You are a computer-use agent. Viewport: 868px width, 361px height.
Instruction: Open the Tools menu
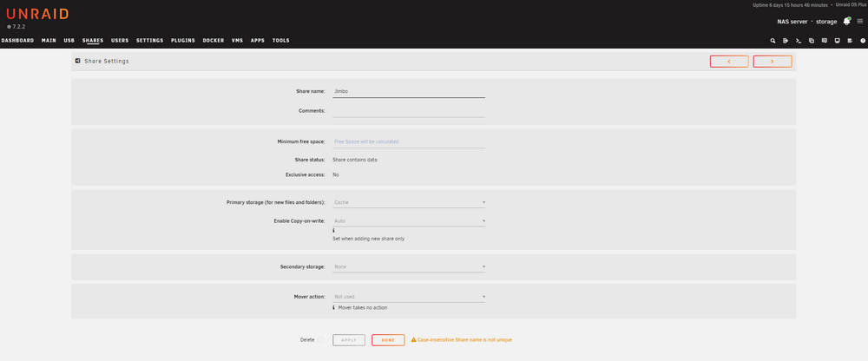pyautogui.click(x=280, y=41)
